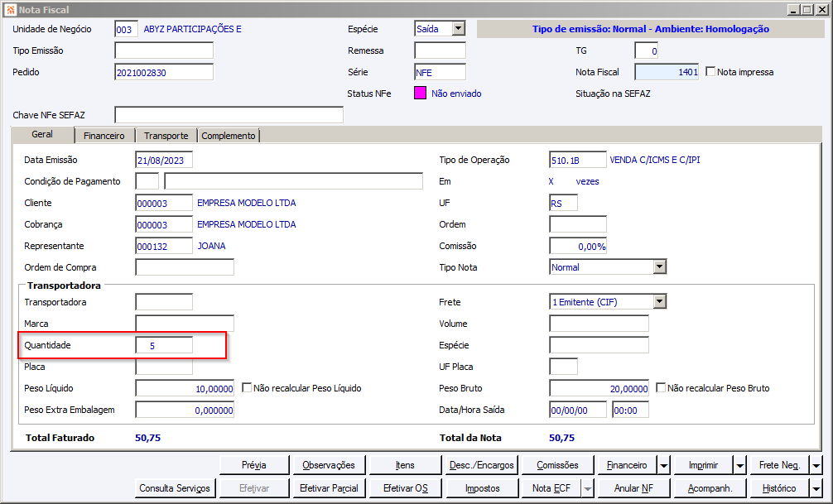
Task: Click the Remessa input field
Action: click(440, 50)
